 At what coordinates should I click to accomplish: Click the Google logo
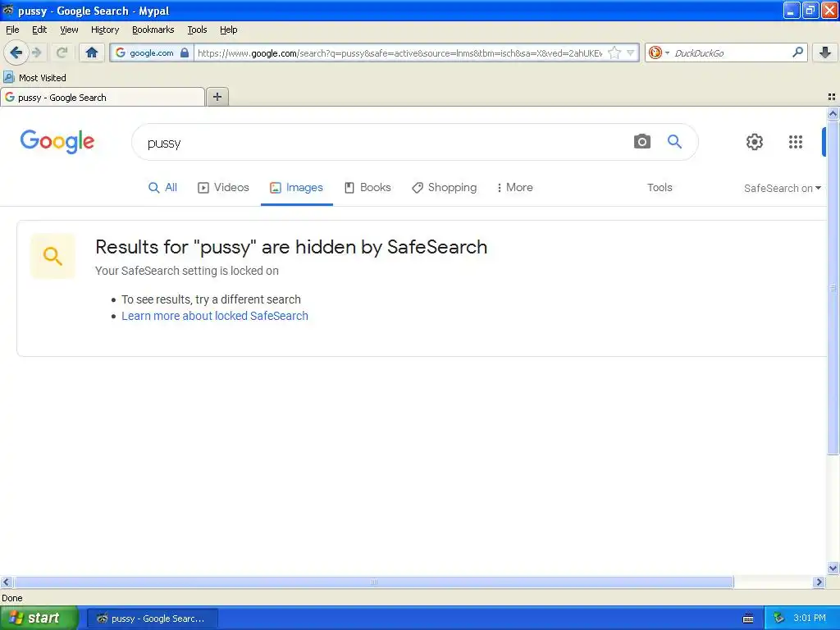pos(57,141)
